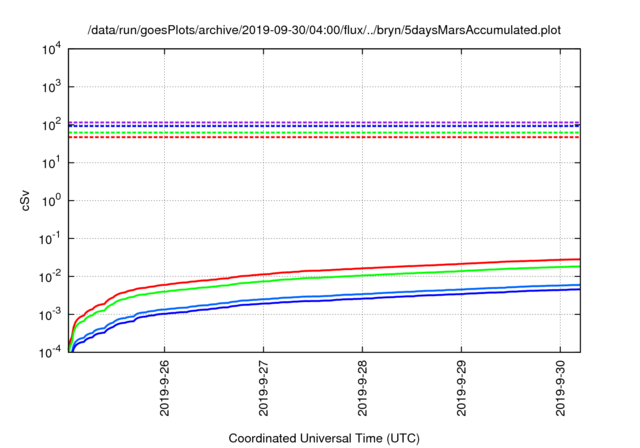This screenshot has height=448, width=640.
Task: Click the dashed green threshold line
Action: tap(324, 133)
